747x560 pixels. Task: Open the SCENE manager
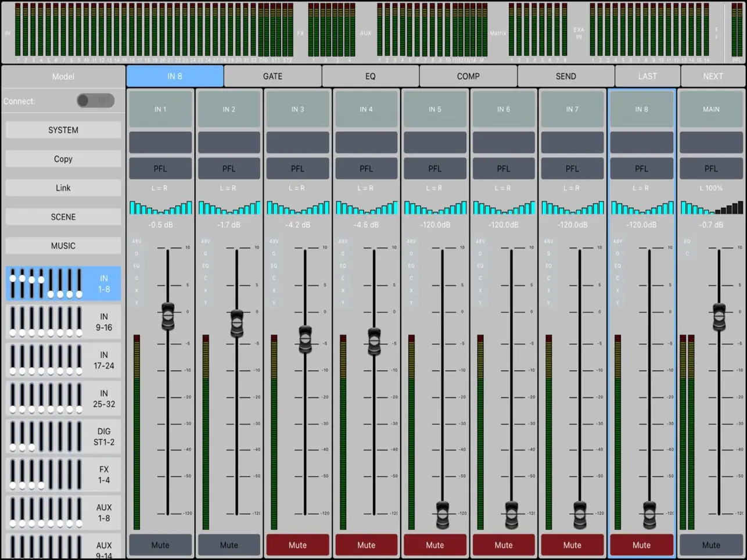pos(63,217)
